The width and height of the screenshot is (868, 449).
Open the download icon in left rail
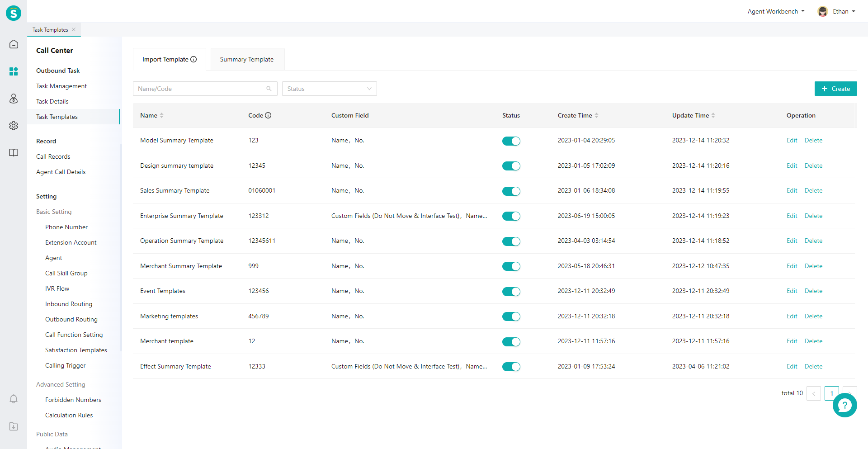[x=14, y=426]
